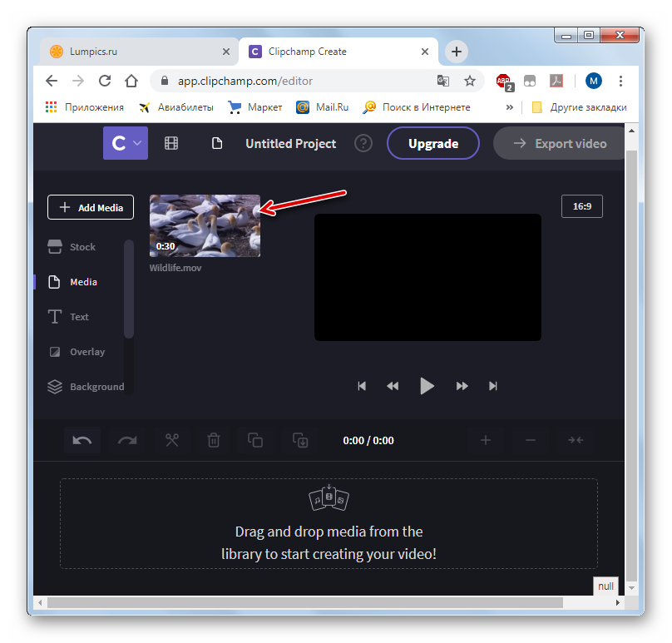672x643 pixels.
Task: Zoom in the timeline with plus icon
Action: coord(486,440)
